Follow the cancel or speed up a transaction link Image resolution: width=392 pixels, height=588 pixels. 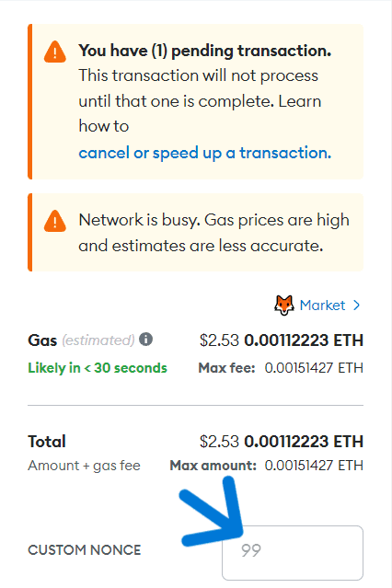click(205, 153)
